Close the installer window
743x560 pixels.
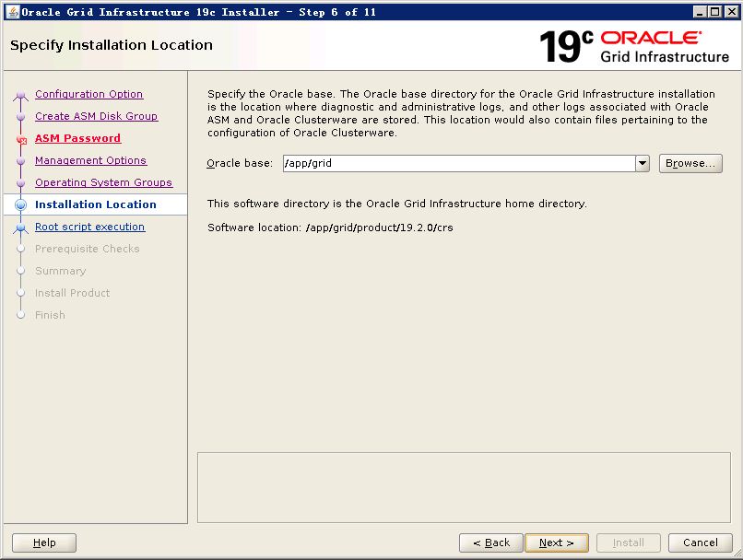point(731,12)
